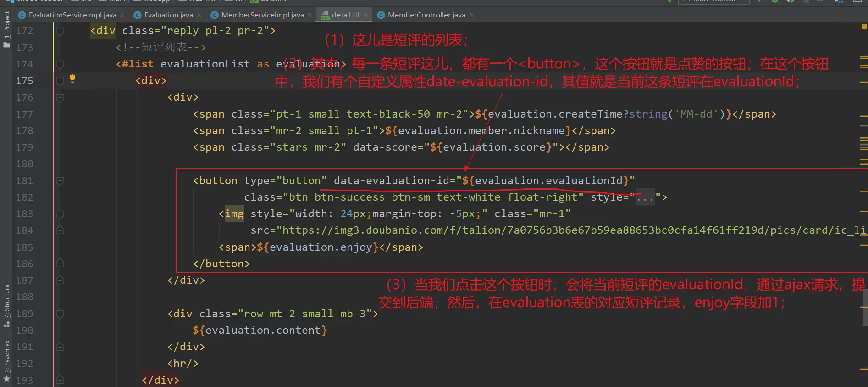Click line number 180 in the gutter
Viewport: 868px width, 387px height.
click(24, 164)
